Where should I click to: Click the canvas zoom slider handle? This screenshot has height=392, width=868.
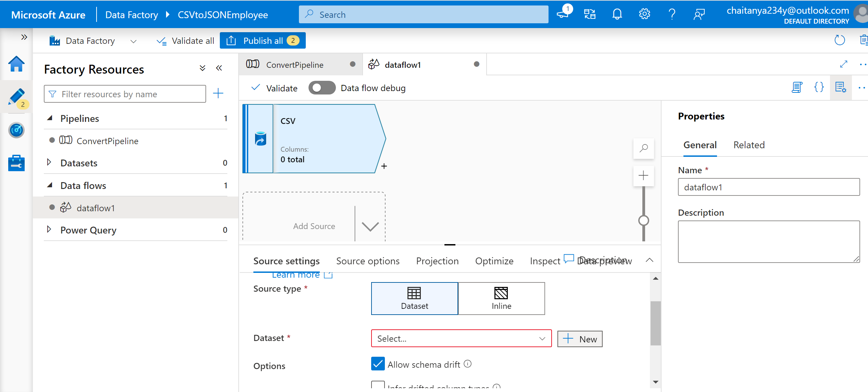(644, 220)
